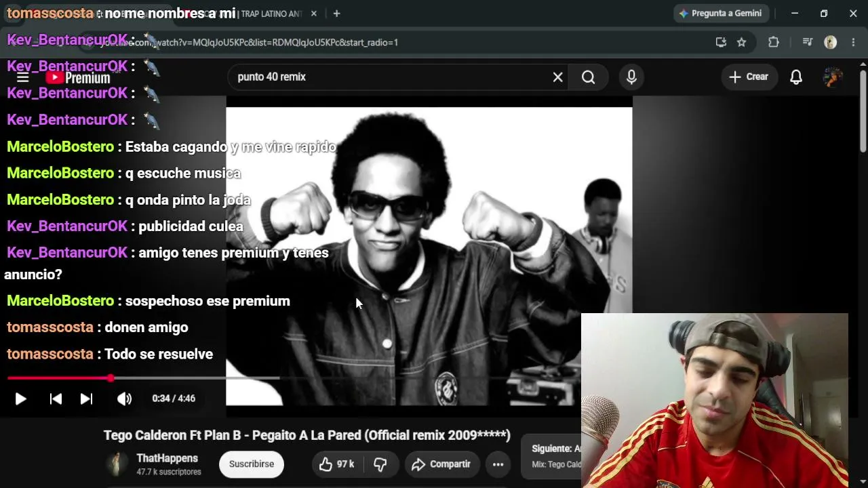Click the 'Mix: Tego Cald' text
Screen dimensions: 868x488
(x=556, y=464)
